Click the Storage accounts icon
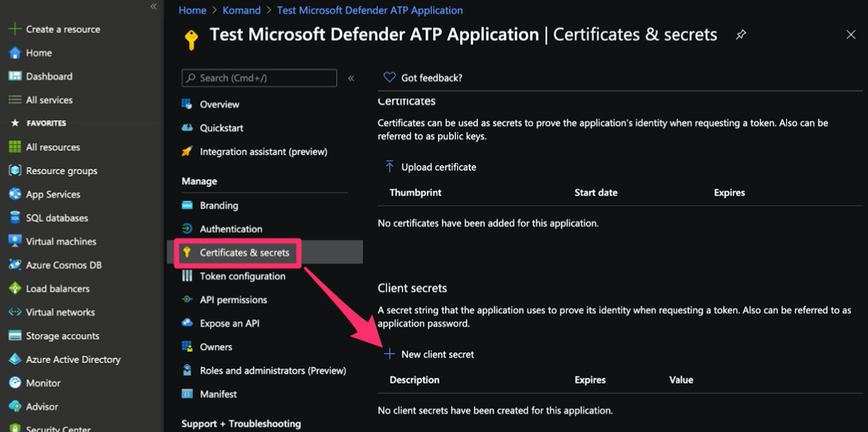Viewport: 868px width, 432px height. [15, 336]
